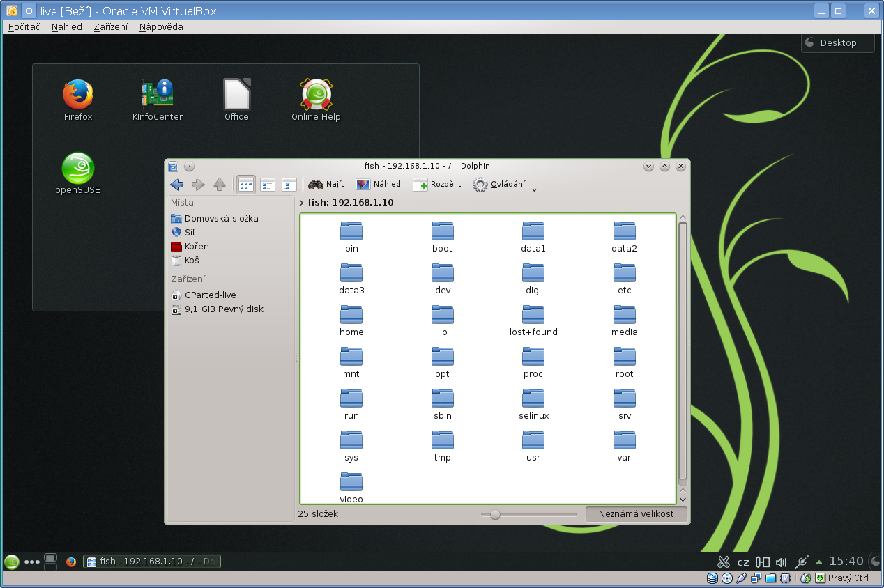
Task: Select the data3 folder icon
Action: [x=351, y=273]
